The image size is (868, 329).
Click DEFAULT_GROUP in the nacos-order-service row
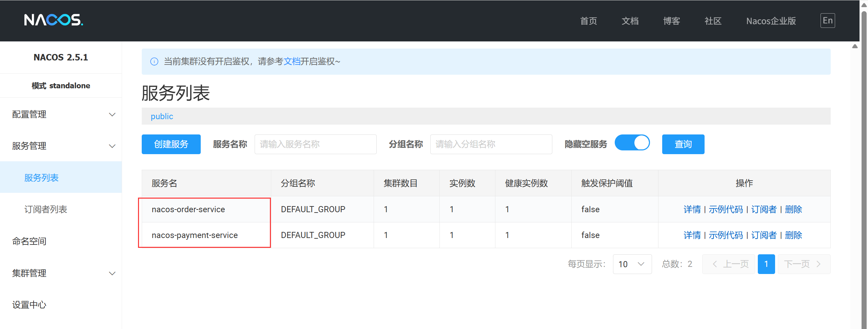pyautogui.click(x=313, y=209)
